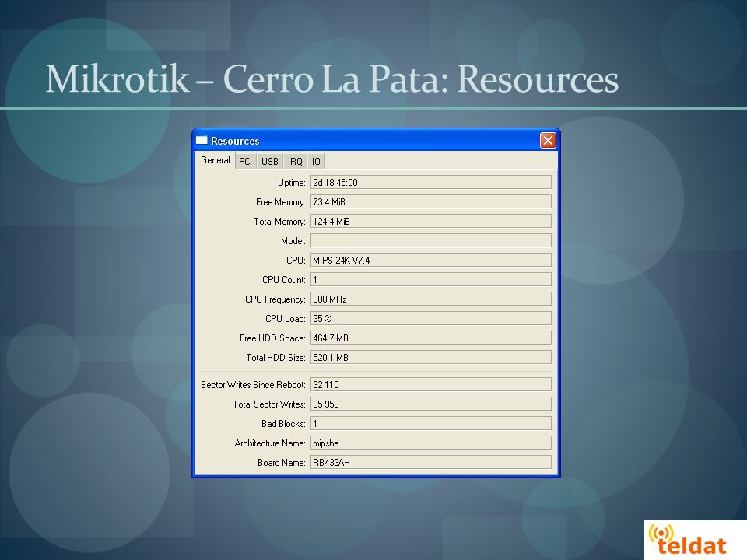Click the 'Bad Blocks:' label

(x=283, y=424)
